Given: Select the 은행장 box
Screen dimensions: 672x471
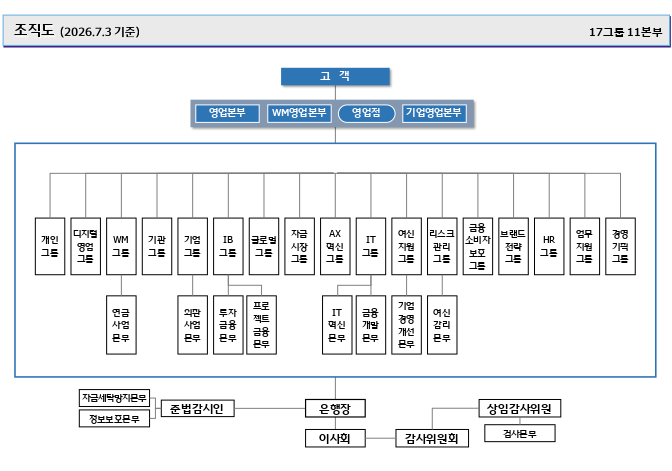Looking at the screenshot, I should coord(335,408).
